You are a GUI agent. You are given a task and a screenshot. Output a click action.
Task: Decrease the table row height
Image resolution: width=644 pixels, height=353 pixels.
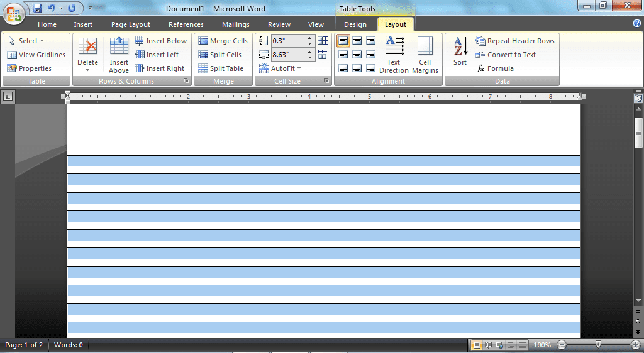point(310,43)
